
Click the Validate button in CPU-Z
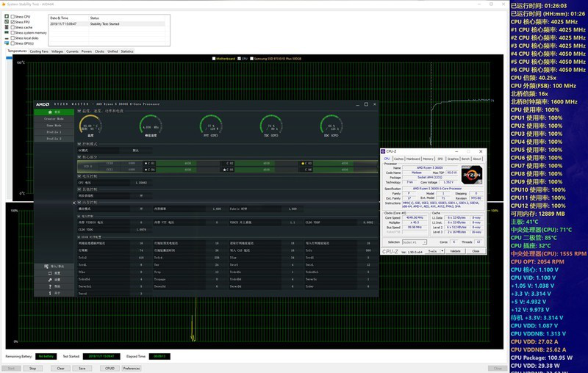click(x=456, y=251)
